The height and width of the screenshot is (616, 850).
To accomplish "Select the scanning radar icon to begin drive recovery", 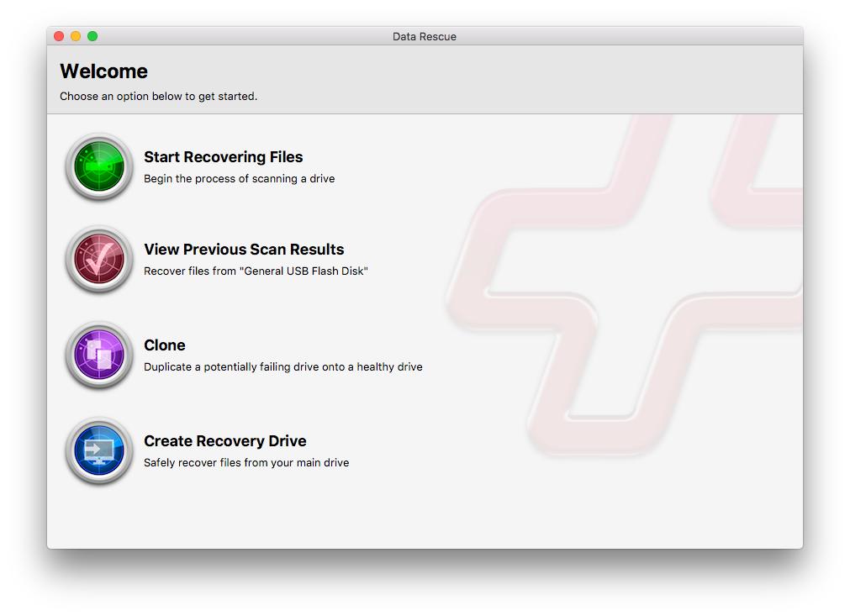I will point(98,166).
